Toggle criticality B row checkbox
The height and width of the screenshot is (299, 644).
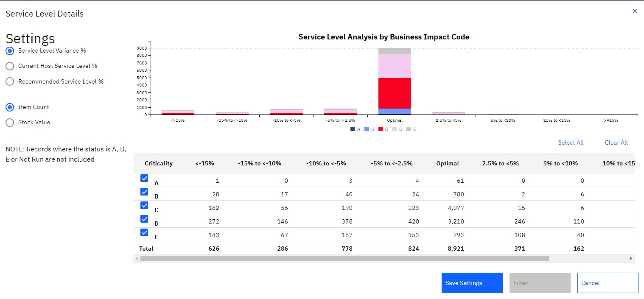tap(144, 192)
